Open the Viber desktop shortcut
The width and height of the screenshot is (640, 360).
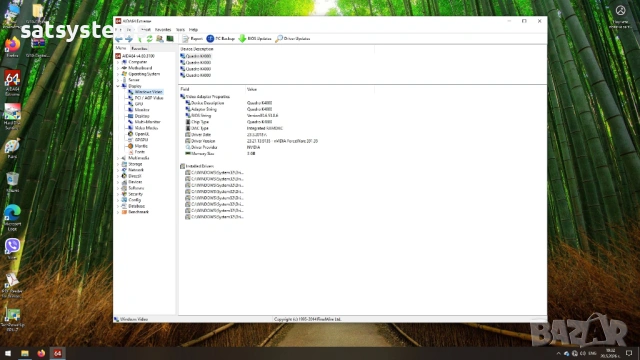(12, 249)
